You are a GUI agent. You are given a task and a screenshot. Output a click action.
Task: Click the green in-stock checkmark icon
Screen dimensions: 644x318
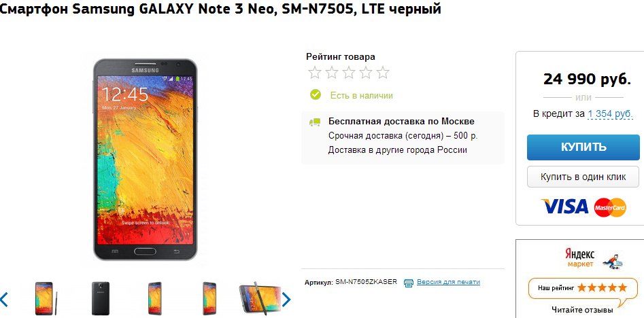316,94
